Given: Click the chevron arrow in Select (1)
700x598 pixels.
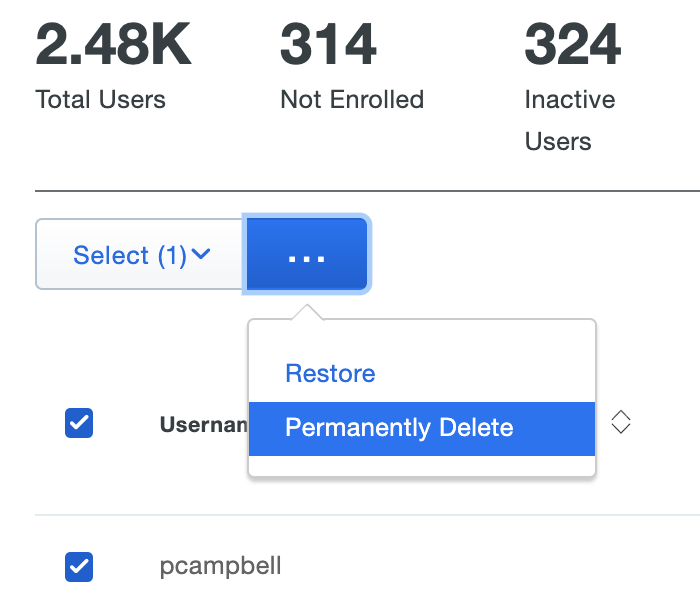Looking at the screenshot, I should 201,255.
